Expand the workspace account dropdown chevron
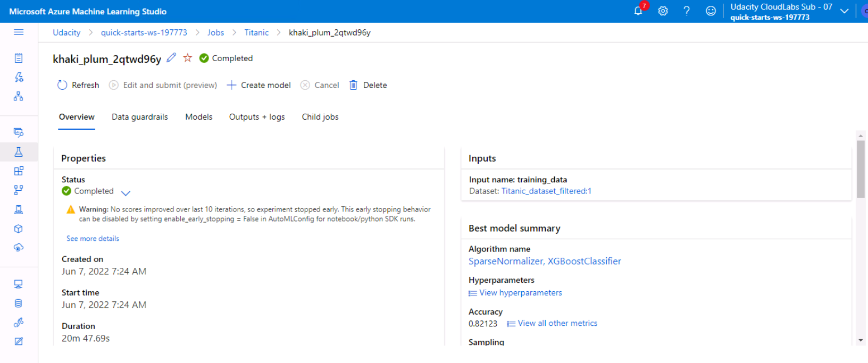 [x=844, y=11]
